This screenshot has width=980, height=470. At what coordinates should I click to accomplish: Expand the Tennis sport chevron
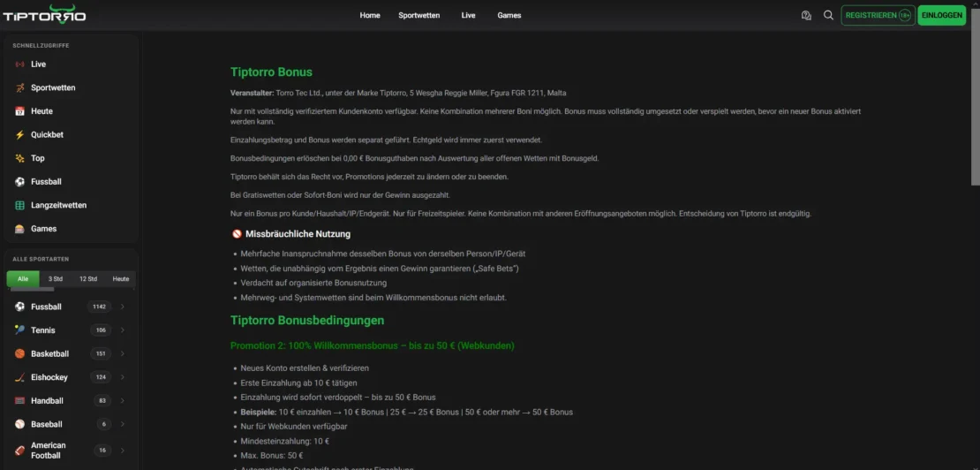(x=123, y=330)
